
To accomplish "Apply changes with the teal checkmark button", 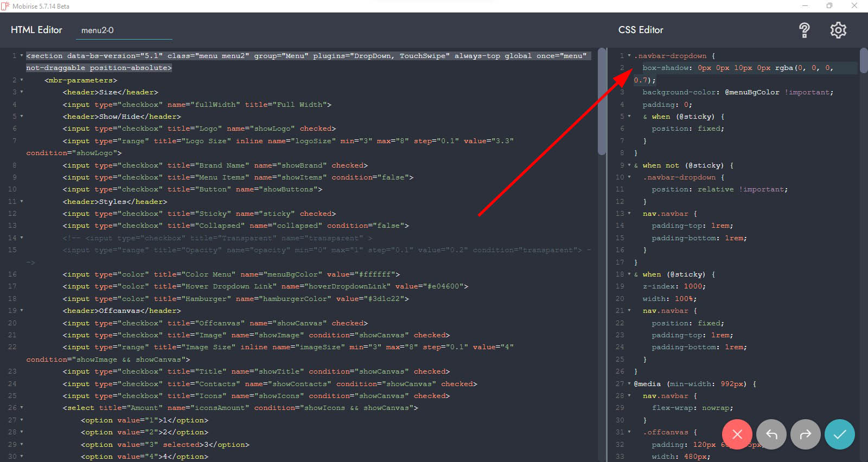I will pyautogui.click(x=839, y=434).
